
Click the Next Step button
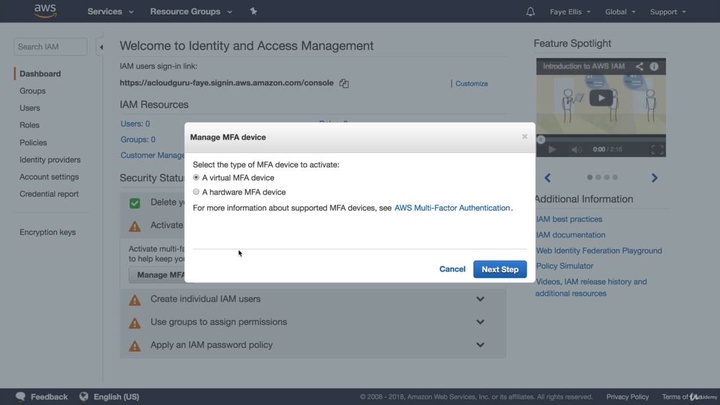[499, 269]
